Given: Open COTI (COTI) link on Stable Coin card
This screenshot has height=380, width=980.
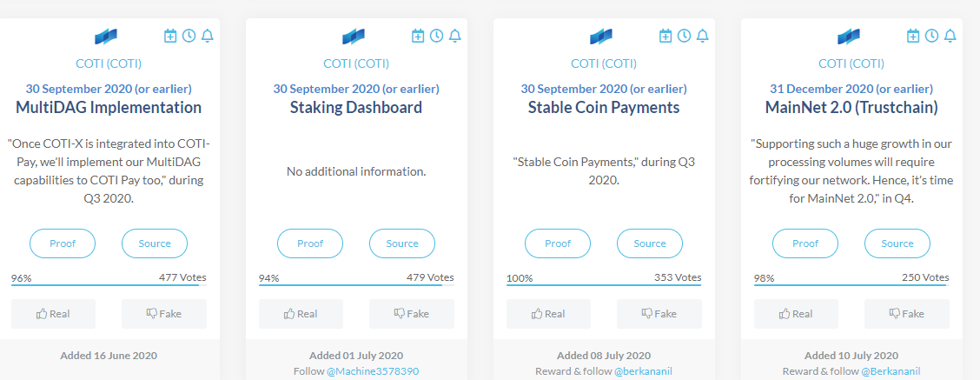Looking at the screenshot, I should tap(604, 63).
